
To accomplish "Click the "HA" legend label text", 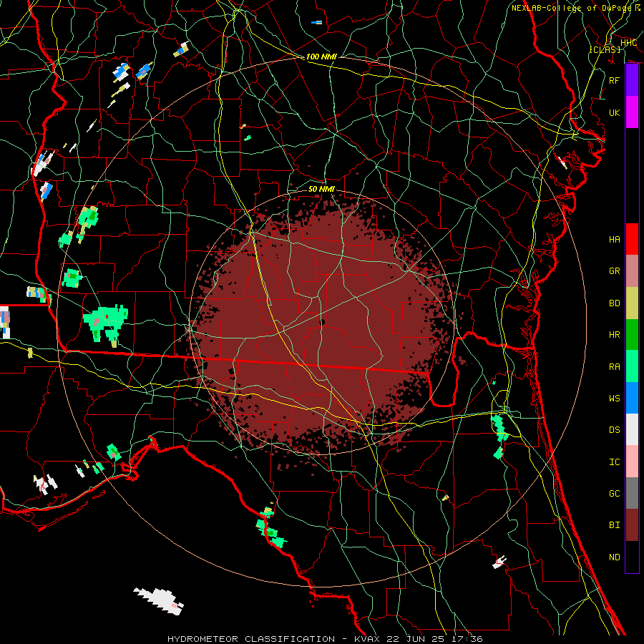I will click(x=615, y=240).
